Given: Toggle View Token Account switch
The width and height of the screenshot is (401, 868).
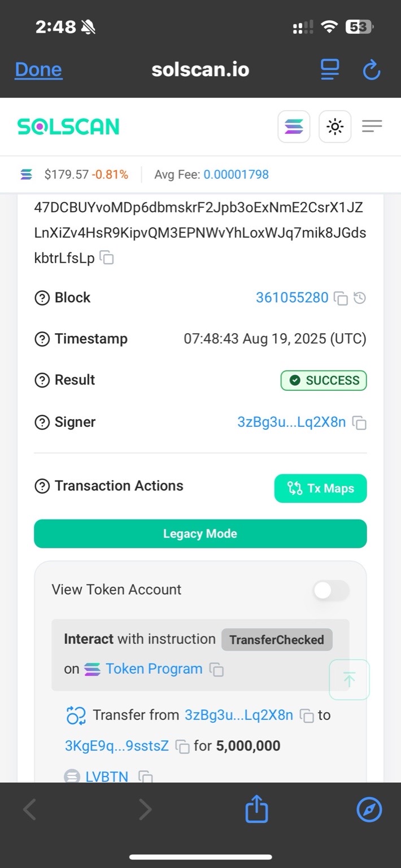Looking at the screenshot, I should coord(331,591).
